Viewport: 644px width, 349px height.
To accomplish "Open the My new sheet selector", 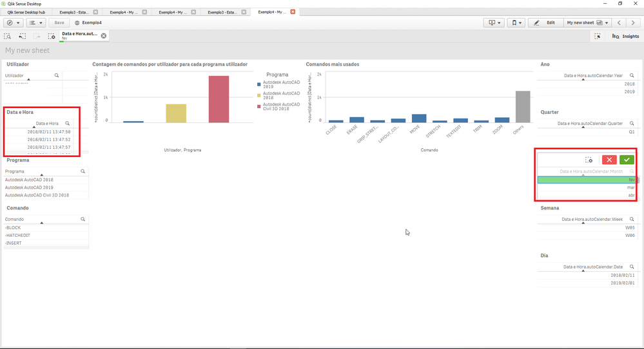I will coord(587,23).
